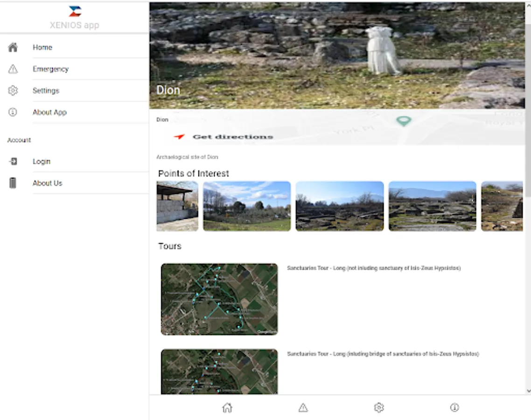Open settings gear in bottom navigation bar
Image resolution: width=531 pixels, height=420 pixels.
(379, 407)
